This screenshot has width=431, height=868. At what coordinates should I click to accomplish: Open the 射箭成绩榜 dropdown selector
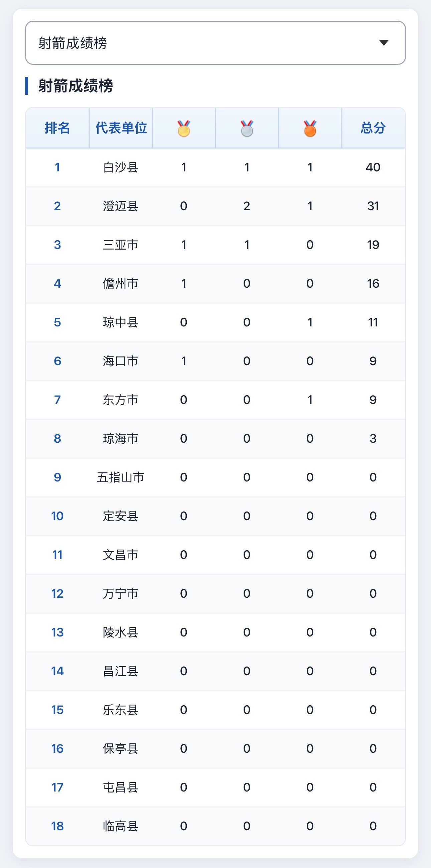tap(215, 43)
